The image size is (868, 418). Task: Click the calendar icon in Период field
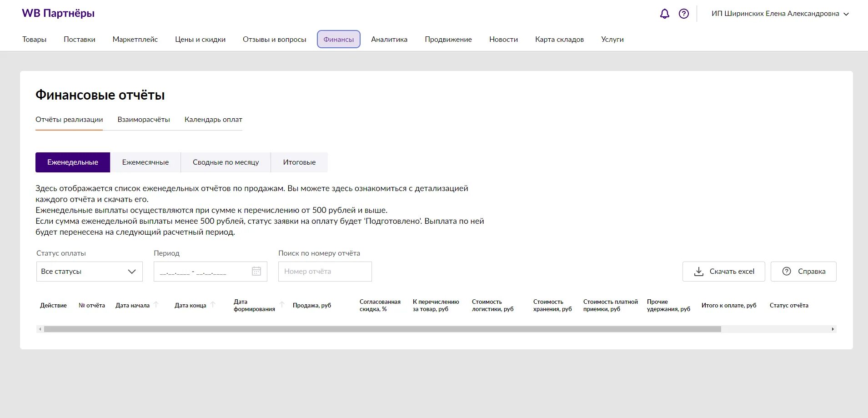(x=256, y=271)
